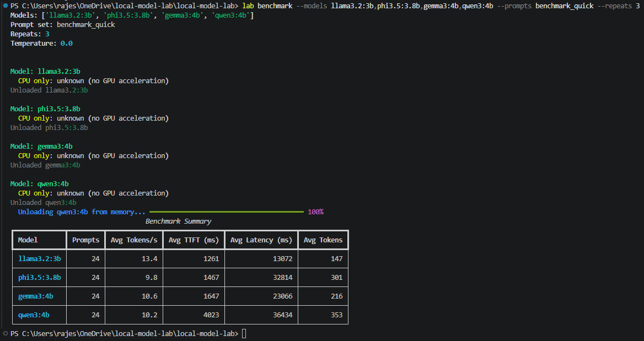Click the '1261' TTFT cell

(x=211, y=259)
